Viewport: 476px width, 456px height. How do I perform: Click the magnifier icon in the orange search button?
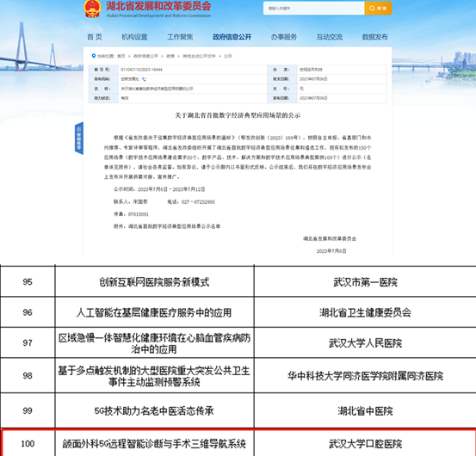point(372,9)
